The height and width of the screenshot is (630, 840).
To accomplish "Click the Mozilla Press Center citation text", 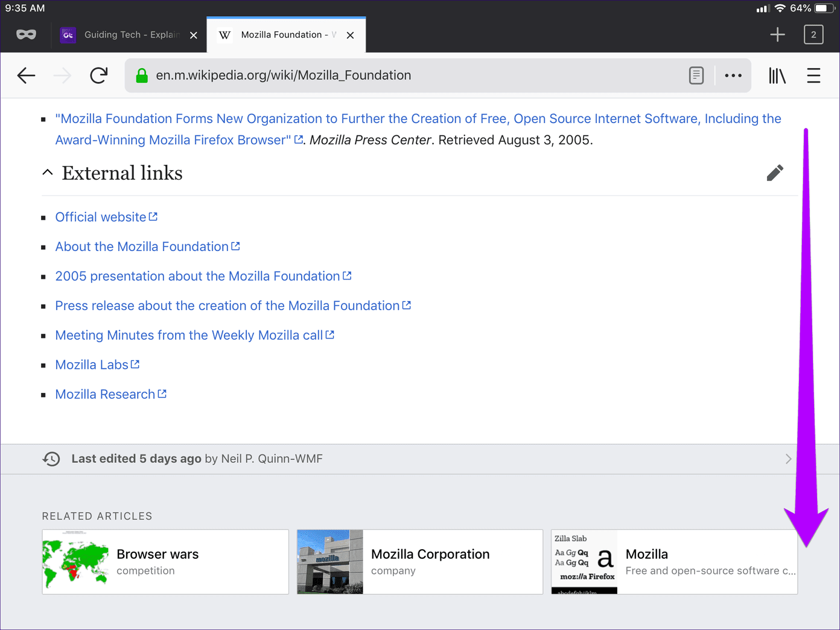I will coord(371,140).
